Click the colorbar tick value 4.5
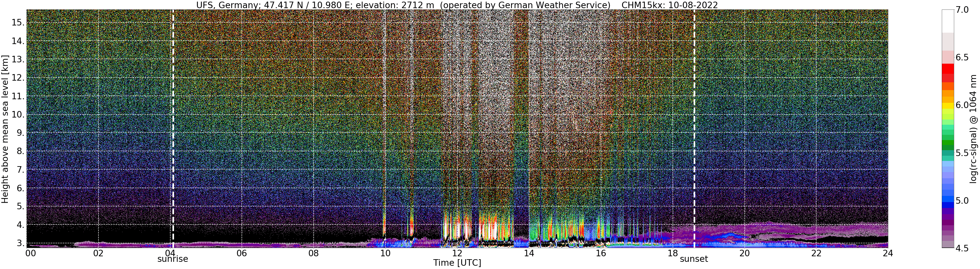Screen dimensions: 980x269 962,248
